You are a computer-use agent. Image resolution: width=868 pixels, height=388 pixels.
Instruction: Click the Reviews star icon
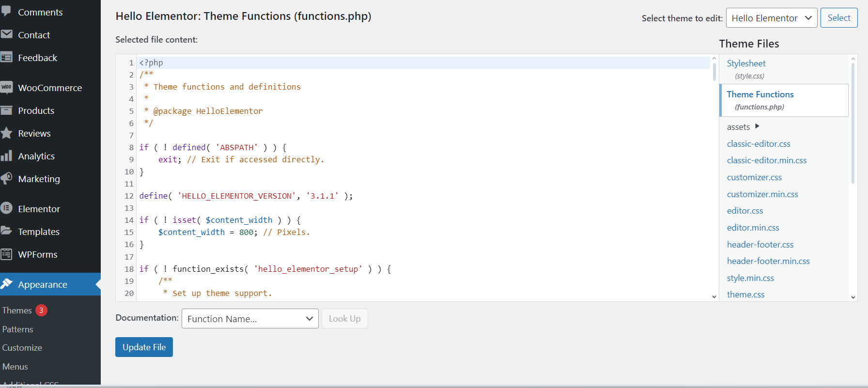pyautogui.click(x=6, y=133)
